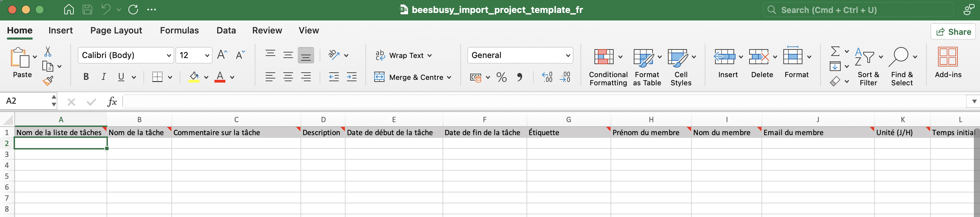Click the Cut scissors icon
980x217 pixels.
(x=48, y=51)
